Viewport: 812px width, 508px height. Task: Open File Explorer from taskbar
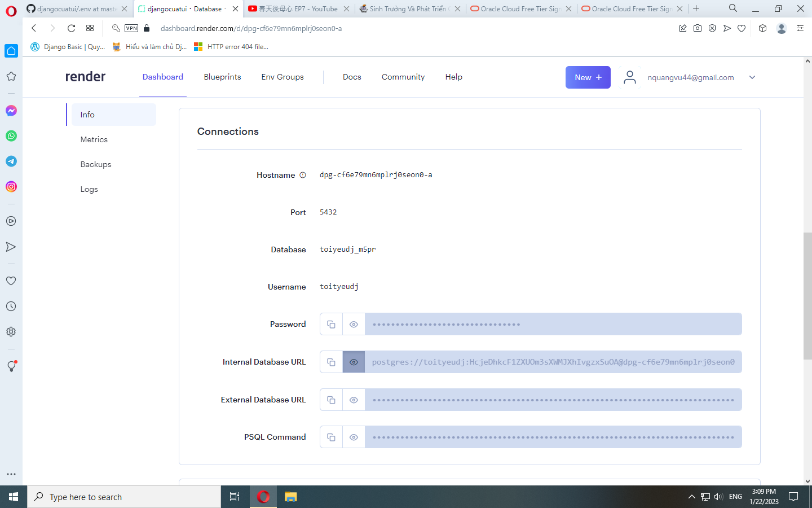tap(290, 497)
